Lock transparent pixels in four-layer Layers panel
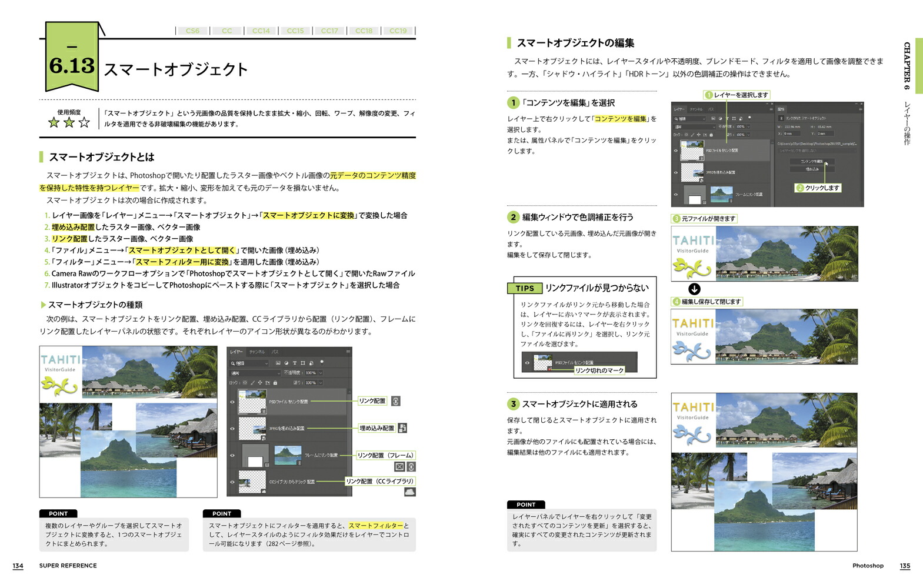This screenshot has height=588, width=923. [245, 383]
